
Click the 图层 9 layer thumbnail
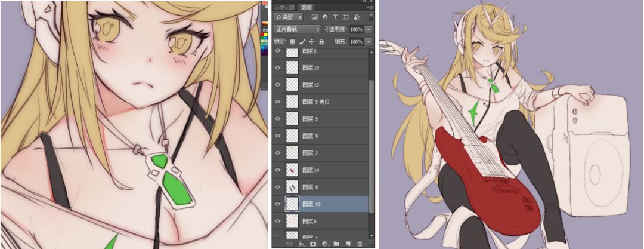click(x=292, y=136)
